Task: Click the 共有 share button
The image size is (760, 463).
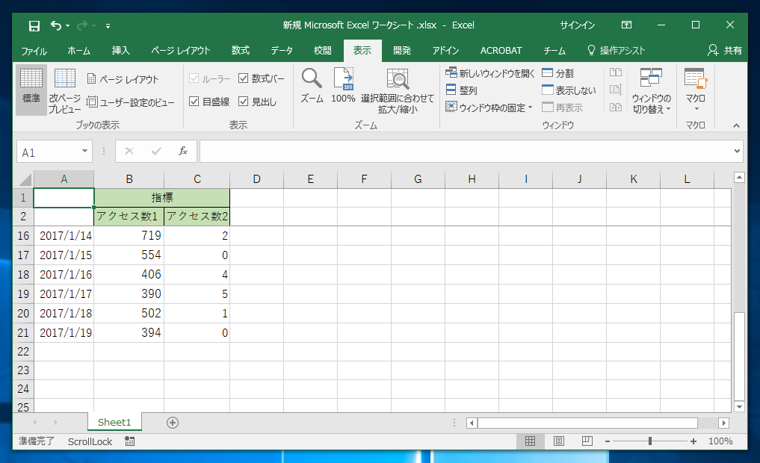Action: (725, 50)
